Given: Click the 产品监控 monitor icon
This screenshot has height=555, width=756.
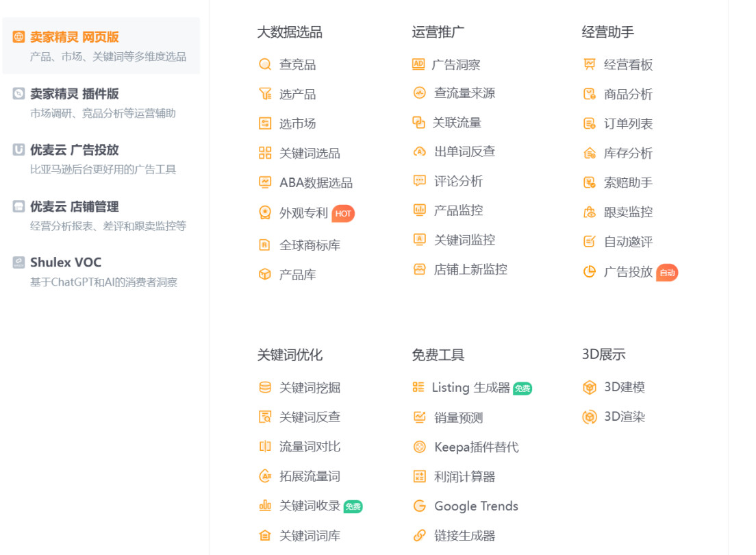Looking at the screenshot, I should click(420, 210).
